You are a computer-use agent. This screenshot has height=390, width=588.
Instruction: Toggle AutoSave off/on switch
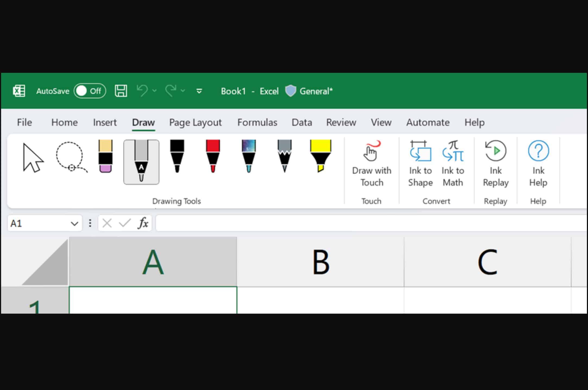pyautogui.click(x=89, y=91)
